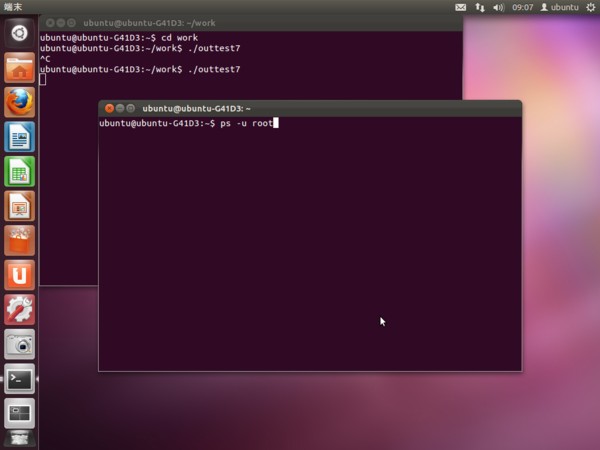Open the sound volume indicator menu
This screenshot has width=600, height=450.
[498, 7]
